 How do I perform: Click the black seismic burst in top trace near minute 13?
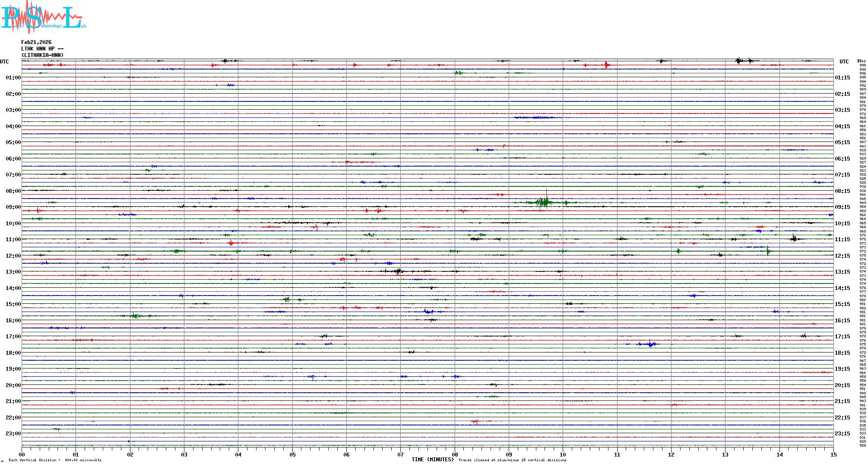coord(739,61)
